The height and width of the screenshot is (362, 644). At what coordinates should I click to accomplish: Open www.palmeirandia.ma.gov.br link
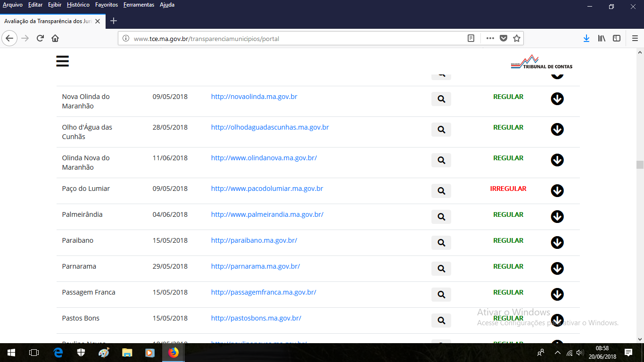pos(267,214)
